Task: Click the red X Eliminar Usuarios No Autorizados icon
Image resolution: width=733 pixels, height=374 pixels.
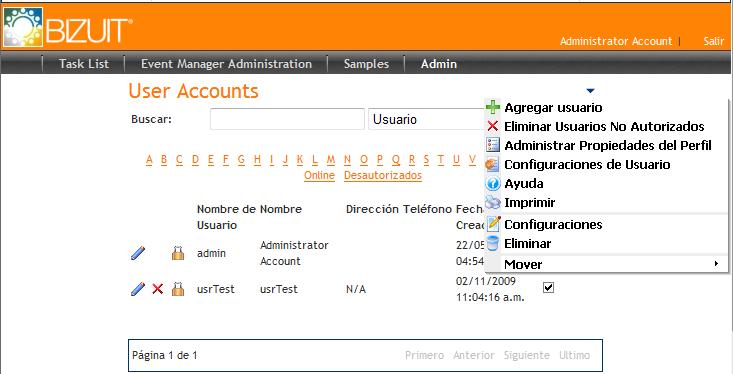Action: coord(493,126)
